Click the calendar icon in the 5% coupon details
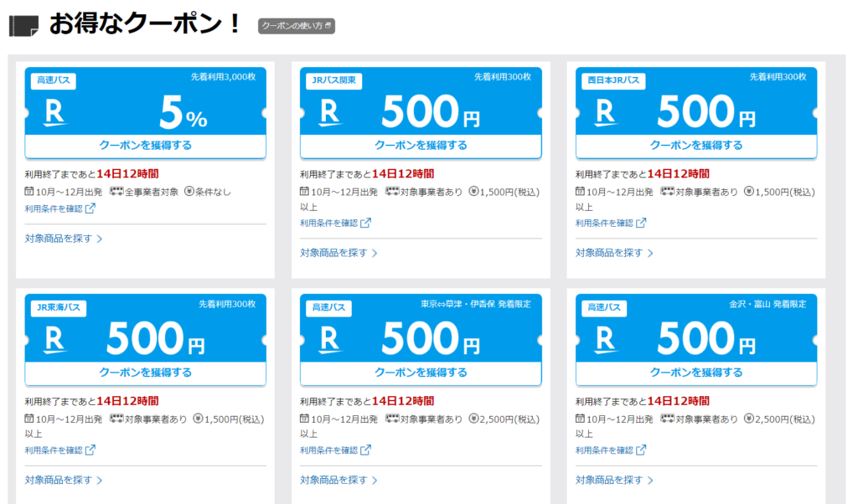858x504 pixels. tap(29, 192)
